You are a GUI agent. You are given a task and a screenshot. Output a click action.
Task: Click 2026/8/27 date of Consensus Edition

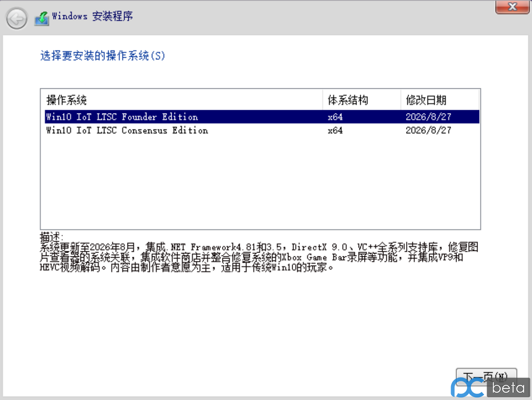click(x=428, y=130)
